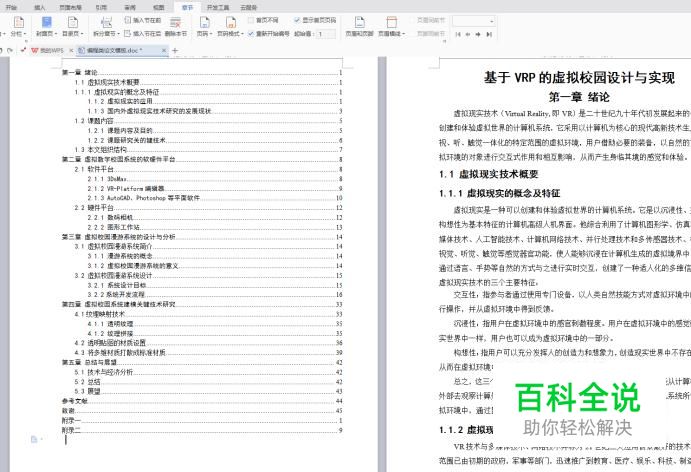Click heading 1.1.1 虚拟现实的概念及特征 on the right page

(x=500, y=193)
